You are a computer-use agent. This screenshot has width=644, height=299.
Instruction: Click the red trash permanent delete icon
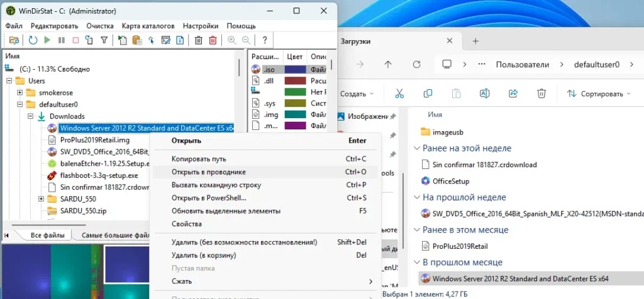(213, 40)
